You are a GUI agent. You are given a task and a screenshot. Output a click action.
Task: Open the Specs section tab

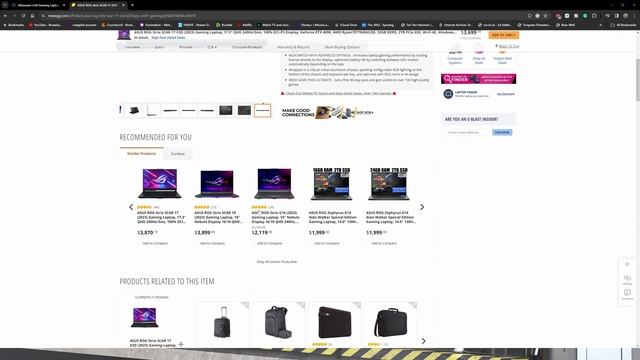pos(159,47)
